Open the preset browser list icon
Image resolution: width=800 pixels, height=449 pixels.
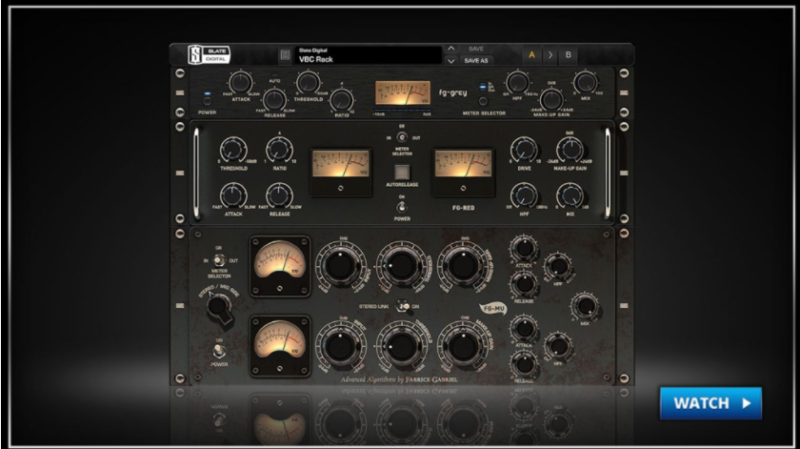pyautogui.click(x=283, y=55)
